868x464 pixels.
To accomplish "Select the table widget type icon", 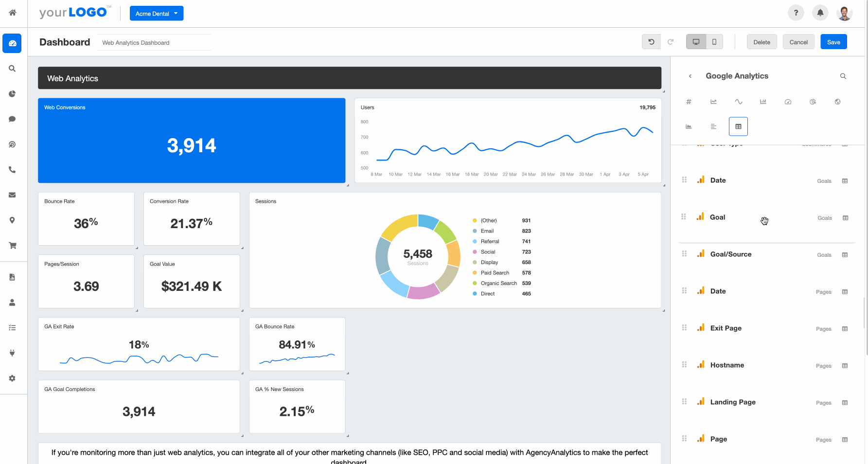I will pyautogui.click(x=738, y=126).
